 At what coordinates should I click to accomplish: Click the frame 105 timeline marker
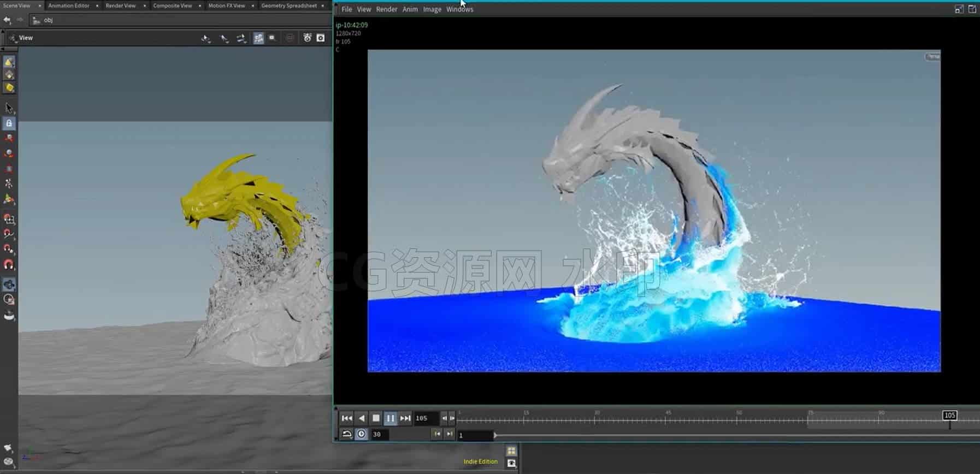click(949, 416)
